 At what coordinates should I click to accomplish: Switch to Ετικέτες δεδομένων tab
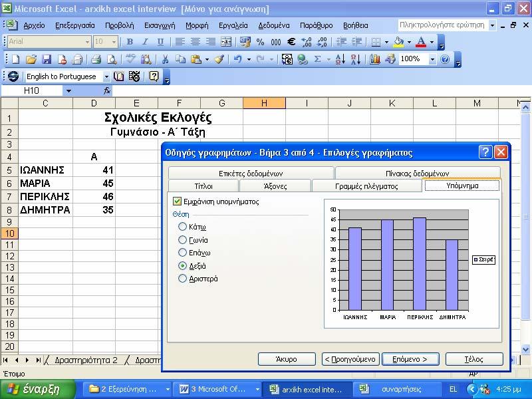tap(251, 174)
